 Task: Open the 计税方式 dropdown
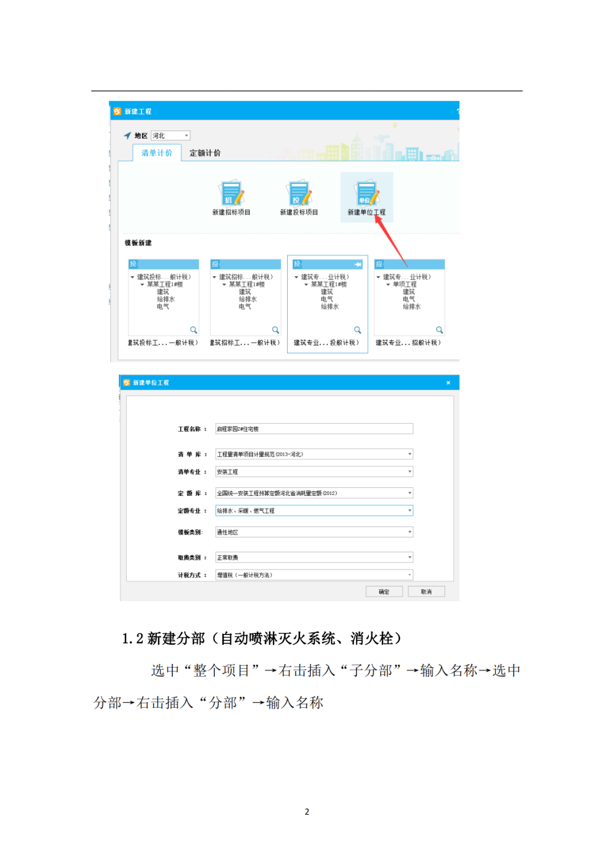409,574
